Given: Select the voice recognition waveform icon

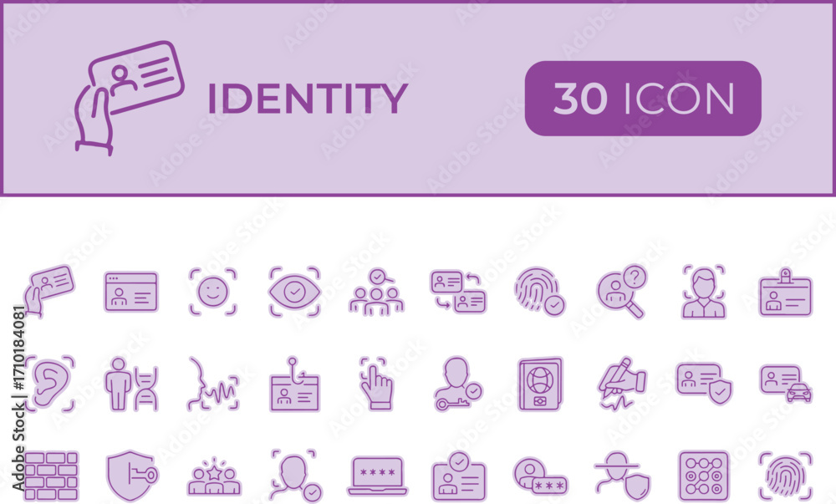Looking at the screenshot, I should click(x=212, y=384).
